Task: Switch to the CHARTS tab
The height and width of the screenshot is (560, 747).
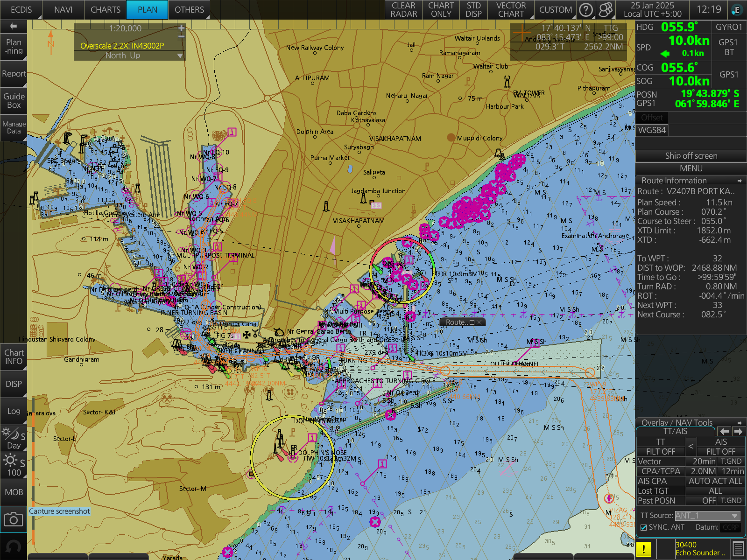Action: click(105, 10)
